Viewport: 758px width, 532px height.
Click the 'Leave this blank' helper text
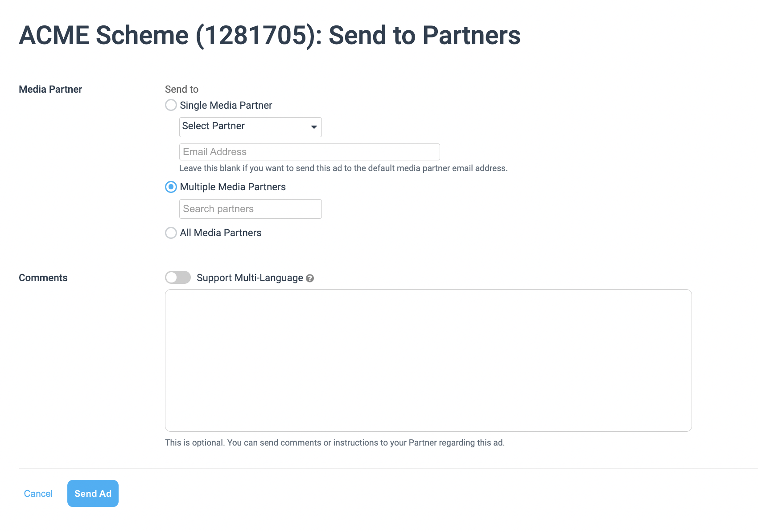[343, 168]
